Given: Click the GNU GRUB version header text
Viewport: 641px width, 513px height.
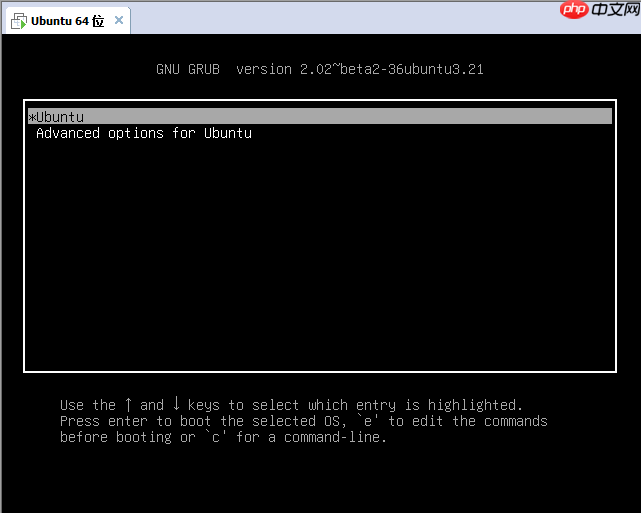Looking at the screenshot, I should tap(320, 69).
